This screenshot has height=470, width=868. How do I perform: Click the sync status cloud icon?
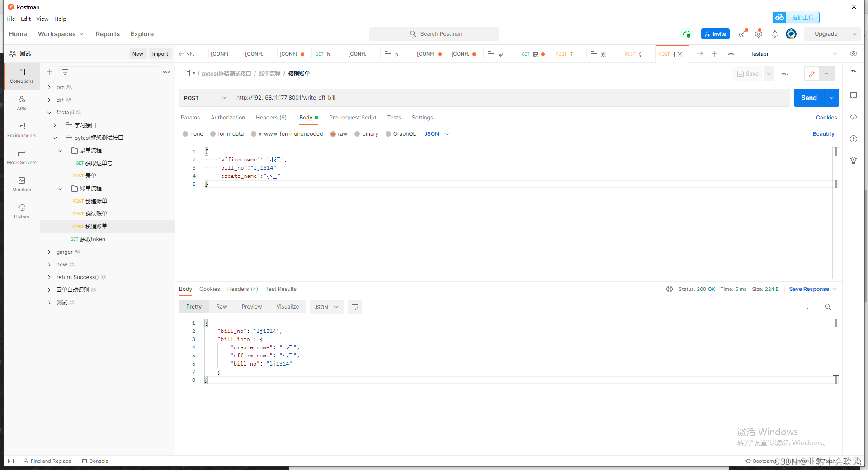(x=687, y=34)
